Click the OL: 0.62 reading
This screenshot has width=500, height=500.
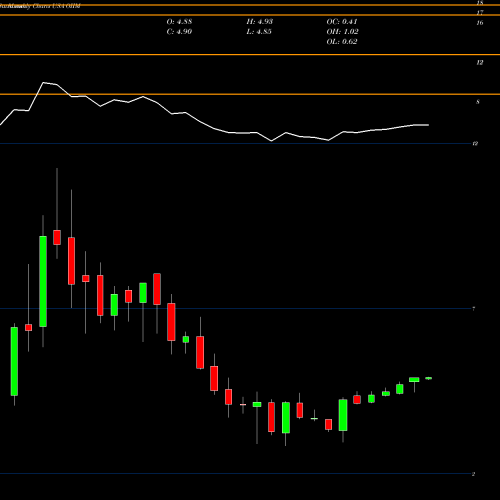[342, 42]
